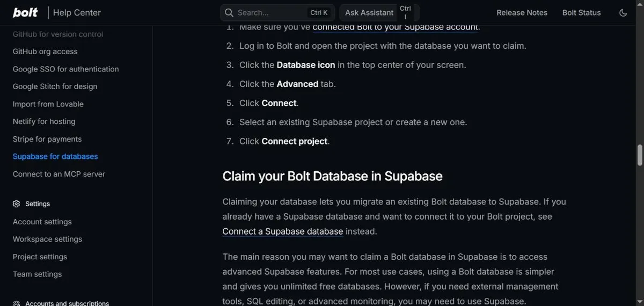Click the Ctrl K shortcut badge
Screen dimensions: 644x306
(319, 13)
